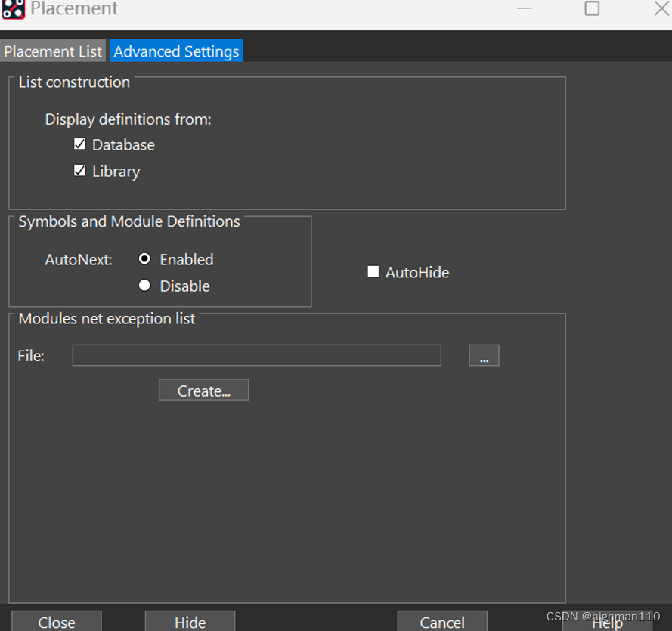
Task: Click the Close button at bottom
Action: click(57, 621)
